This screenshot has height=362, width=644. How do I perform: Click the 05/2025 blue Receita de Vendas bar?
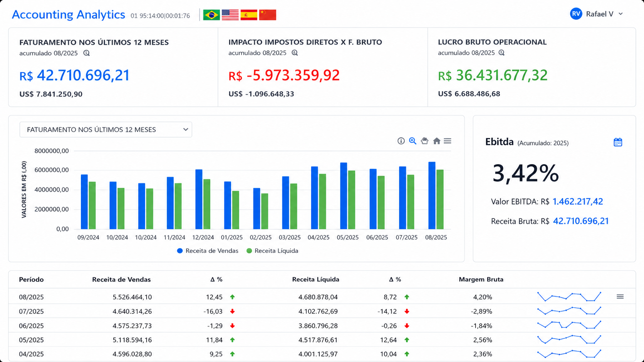(x=344, y=196)
